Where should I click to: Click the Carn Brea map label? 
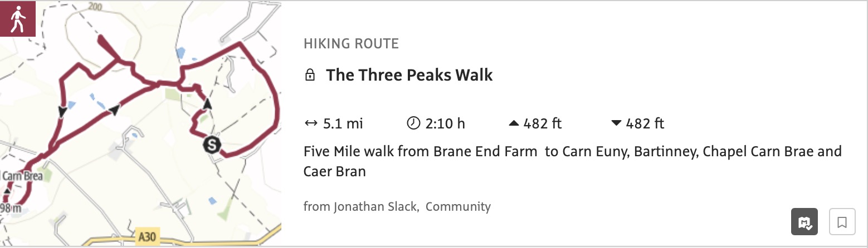pos(22,177)
